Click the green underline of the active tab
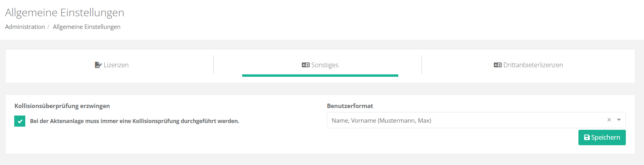The width and height of the screenshot is (644, 165). (320, 75)
